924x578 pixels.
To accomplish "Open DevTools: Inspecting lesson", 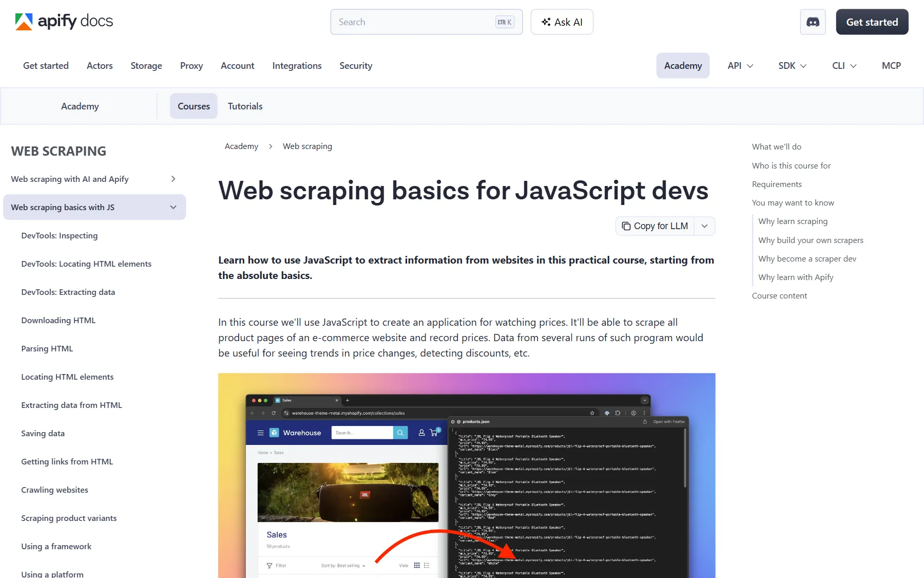I will 59,235.
